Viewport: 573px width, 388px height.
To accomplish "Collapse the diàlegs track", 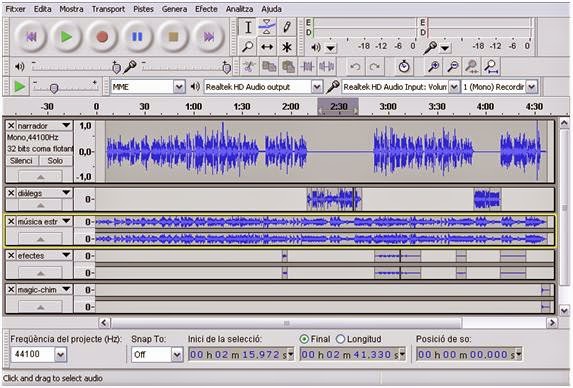I will pos(40,205).
